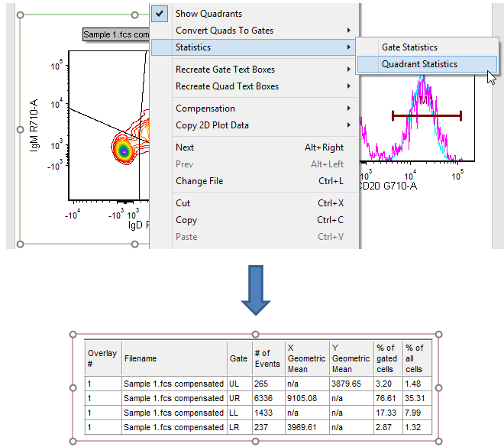Screen dimensions: 504x447
Task: Open the Compensation submenu
Action: 205,109
